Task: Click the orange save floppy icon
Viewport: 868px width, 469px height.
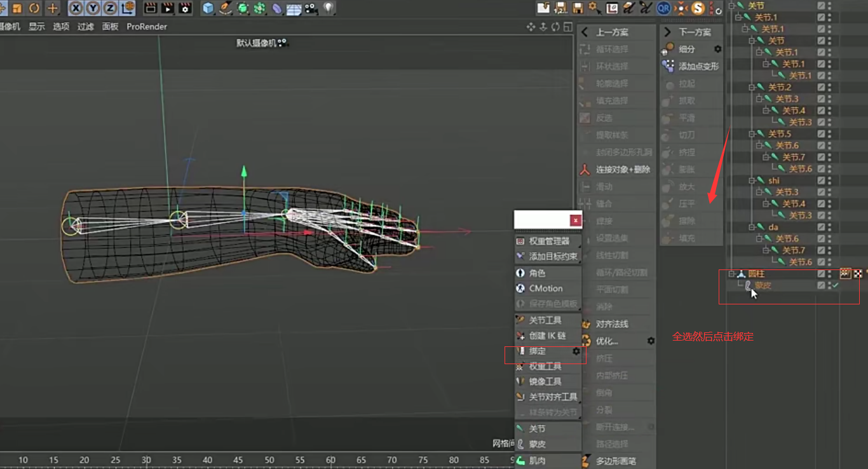Action: click(x=578, y=8)
